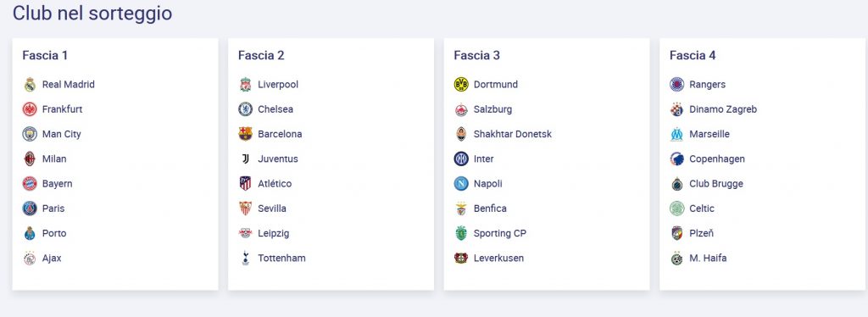Click the Barcelona crest icon
This screenshot has width=868, height=317.
[x=245, y=134]
